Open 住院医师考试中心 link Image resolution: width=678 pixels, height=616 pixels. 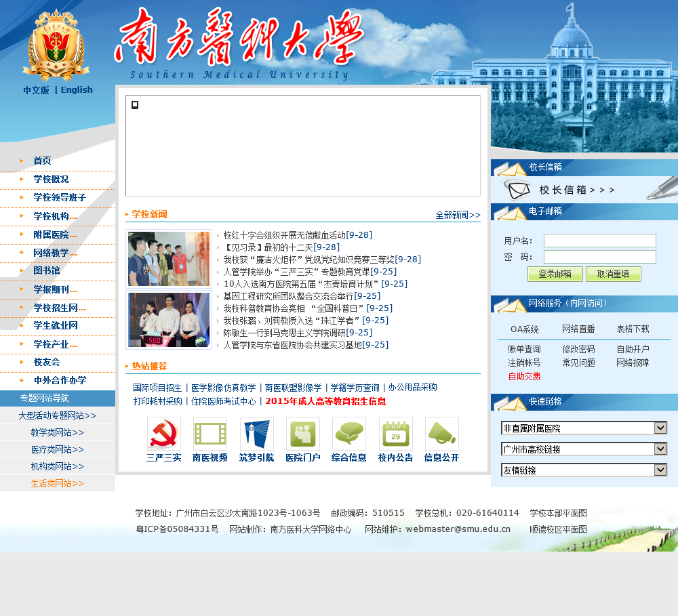224,401
